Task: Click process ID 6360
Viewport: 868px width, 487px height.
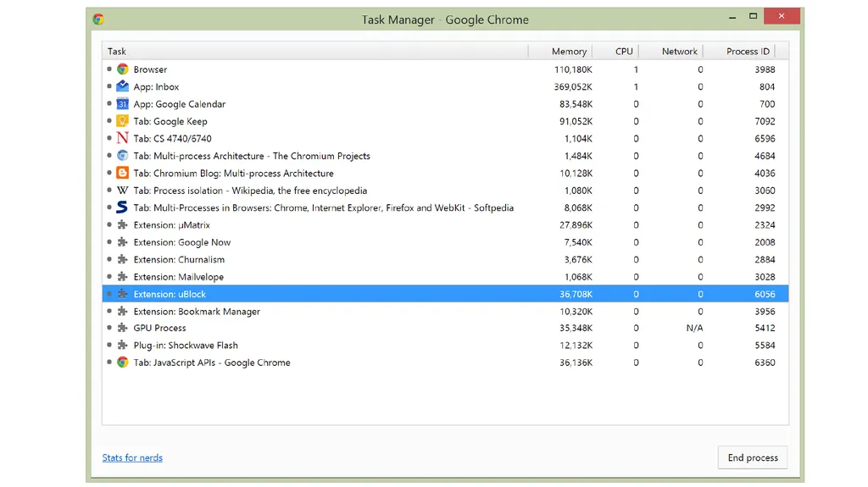Action: pos(765,362)
